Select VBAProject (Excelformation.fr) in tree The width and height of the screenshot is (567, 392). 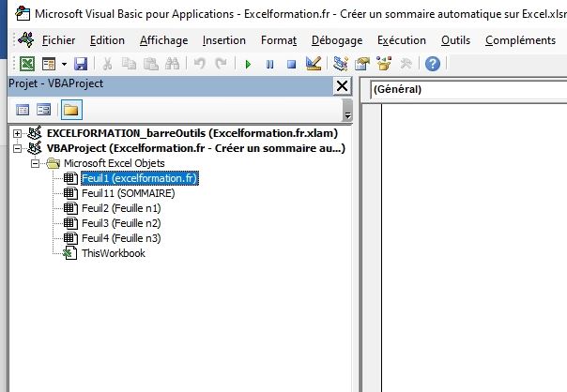[196, 148]
